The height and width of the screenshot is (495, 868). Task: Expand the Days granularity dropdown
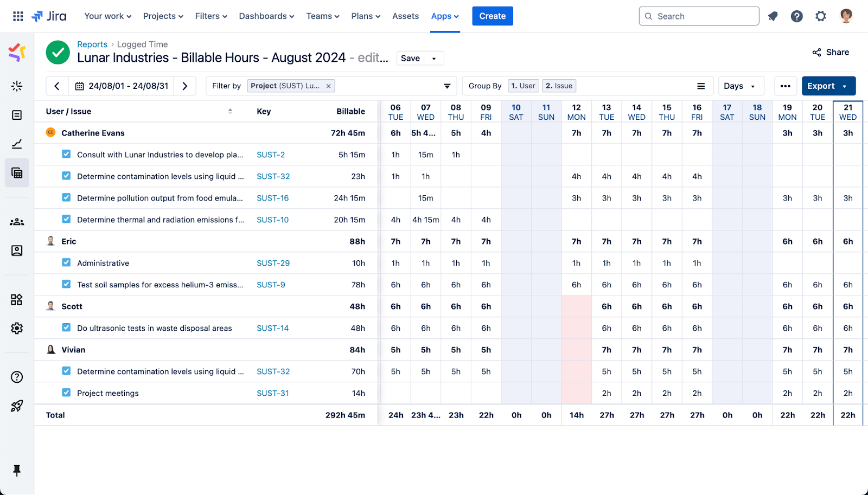[740, 86]
